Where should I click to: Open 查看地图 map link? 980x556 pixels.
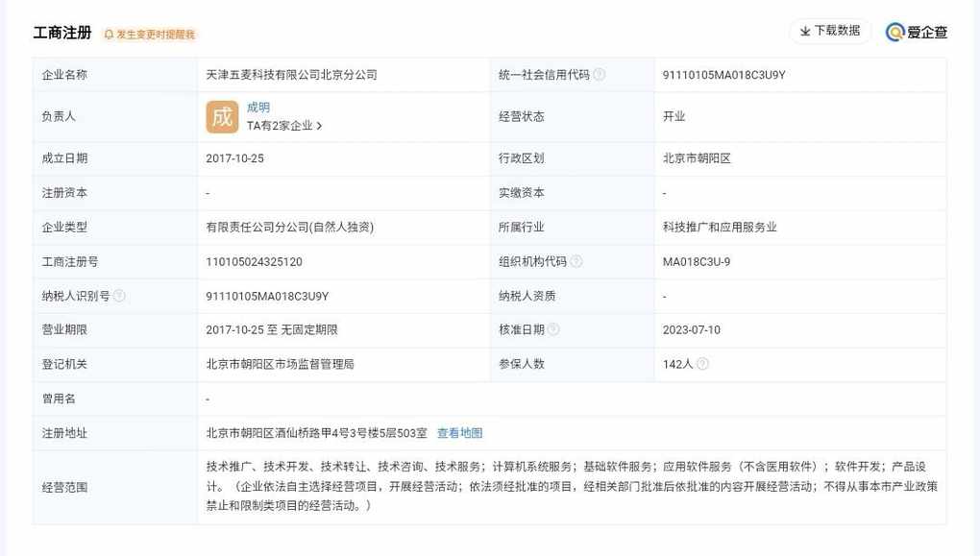[x=460, y=433]
